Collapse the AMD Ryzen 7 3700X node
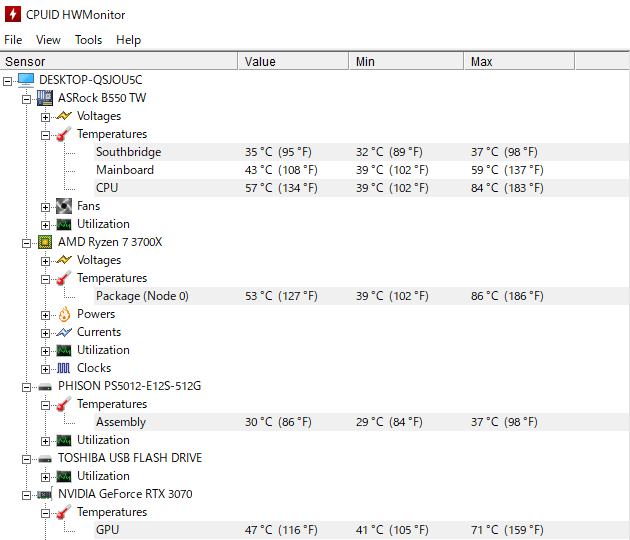Screen dimensions: 630x540 27,243
